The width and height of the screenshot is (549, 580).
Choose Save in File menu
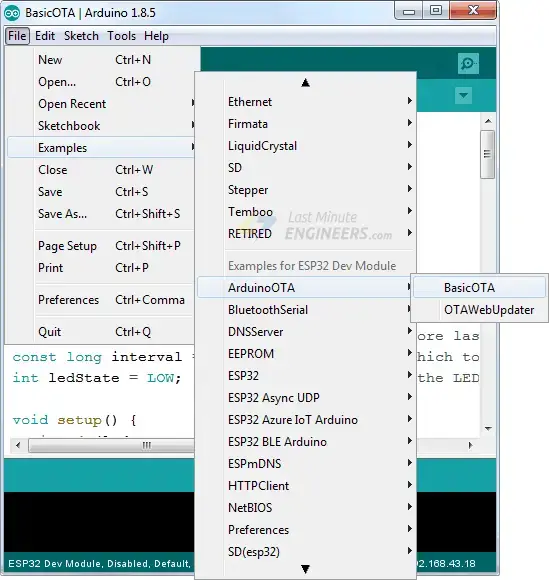[x=101, y=192]
